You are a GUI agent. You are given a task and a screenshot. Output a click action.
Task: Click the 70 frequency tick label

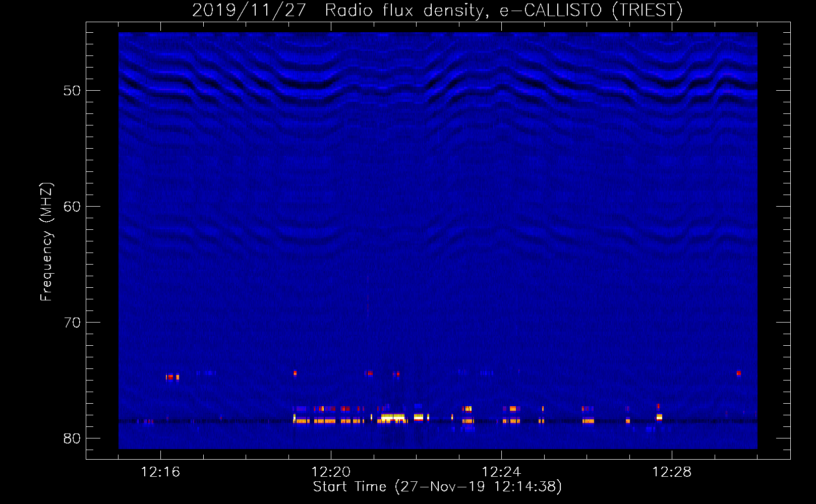(72, 323)
